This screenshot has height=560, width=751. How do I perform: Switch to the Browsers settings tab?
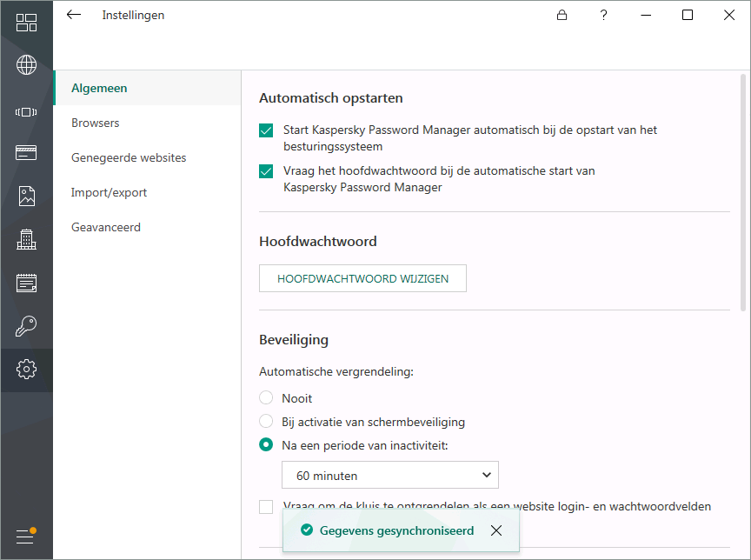pos(96,123)
